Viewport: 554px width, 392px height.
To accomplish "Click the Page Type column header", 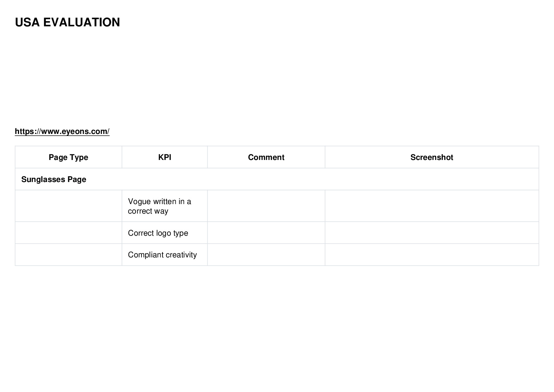I will click(x=68, y=157).
